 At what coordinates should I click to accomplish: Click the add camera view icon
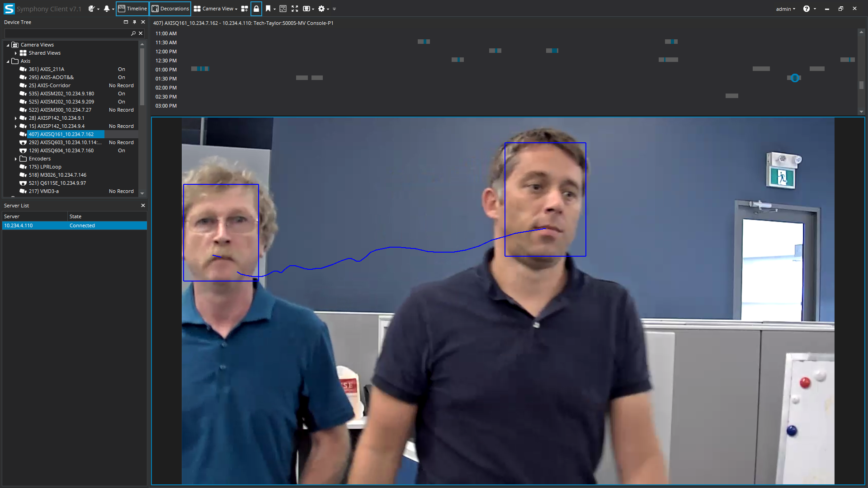pos(245,9)
